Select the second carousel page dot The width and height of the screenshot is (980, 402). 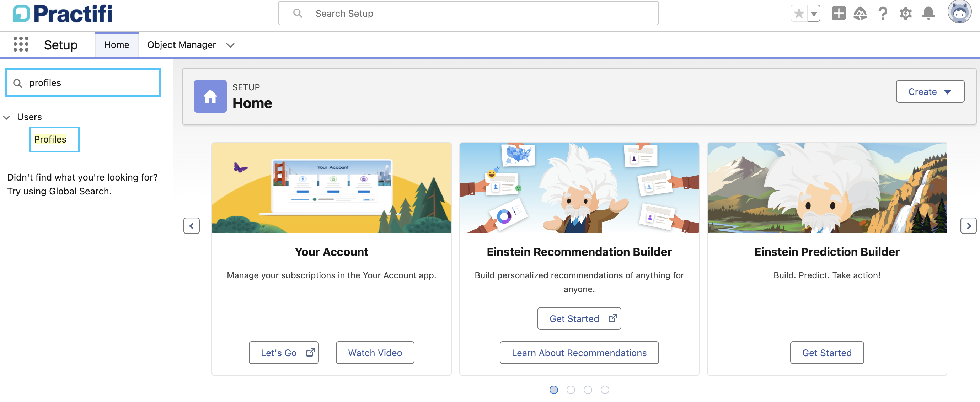click(x=571, y=390)
